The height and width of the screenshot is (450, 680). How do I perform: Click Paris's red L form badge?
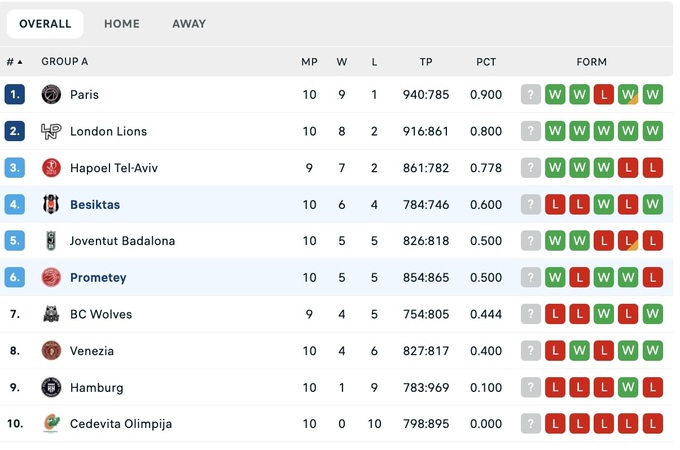point(603,95)
